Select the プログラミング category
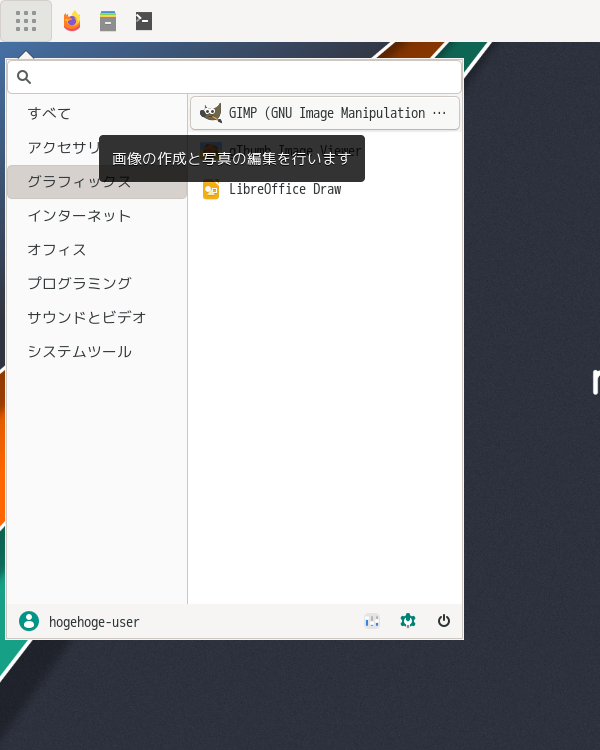This screenshot has width=600, height=750. tap(97, 284)
